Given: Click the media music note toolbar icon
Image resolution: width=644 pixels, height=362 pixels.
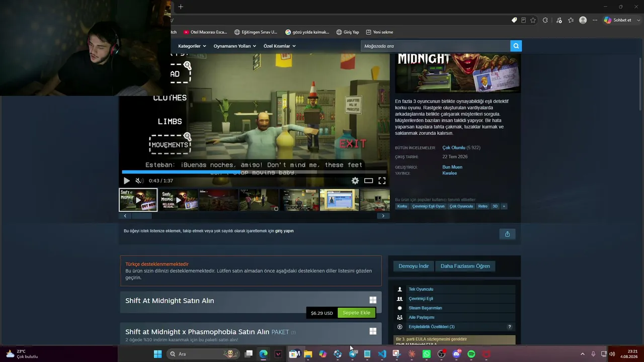Looking at the screenshot, I should 559,20.
